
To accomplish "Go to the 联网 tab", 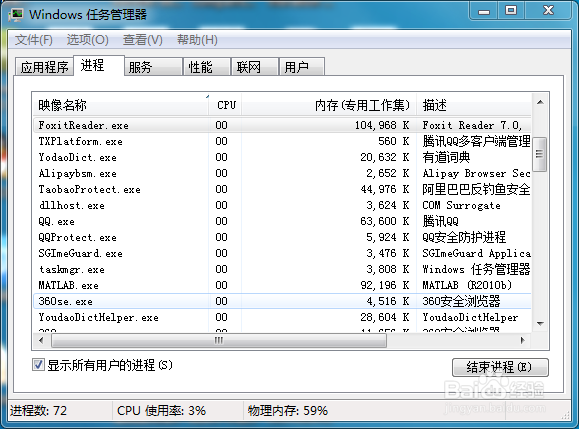I will pyautogui.click(x=255, y=67).
